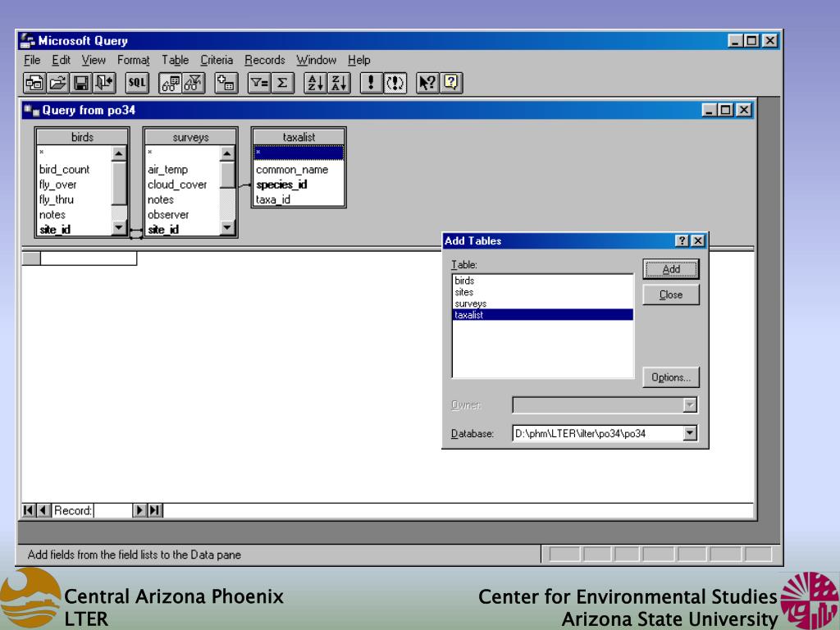Click the Cycle Through Totals sigma icon
The image size is (840, 630).
coord(282,83)
